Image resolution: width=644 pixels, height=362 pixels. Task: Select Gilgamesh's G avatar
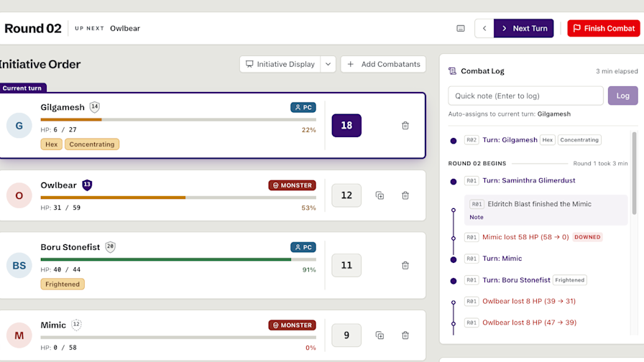tap(19, 126)
